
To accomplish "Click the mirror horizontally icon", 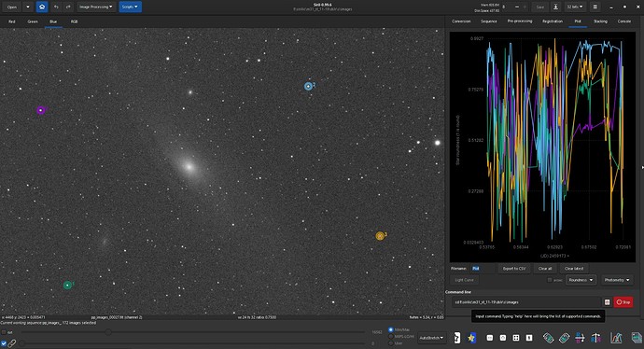I will pos(580,338).
